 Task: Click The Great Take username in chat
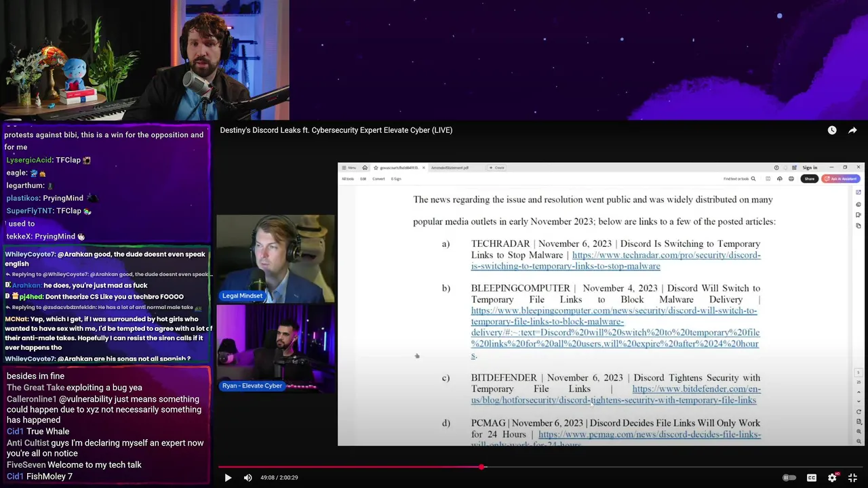click(35, 388)
